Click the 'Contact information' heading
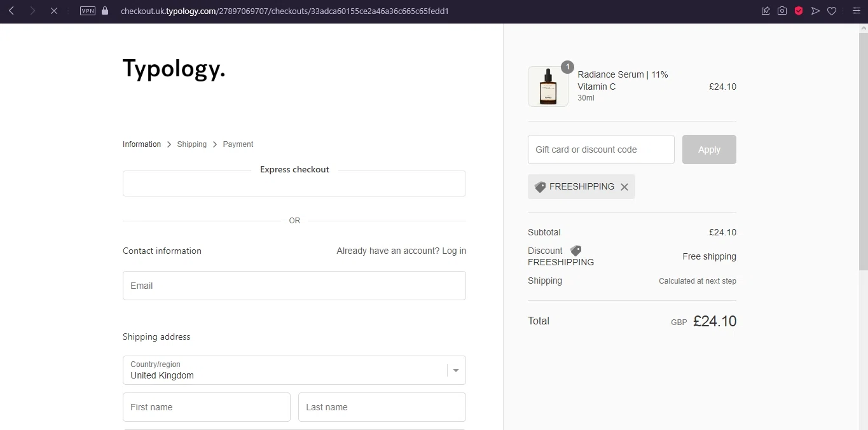This screenshot has height=430, width=868. [x=162, y=251]
